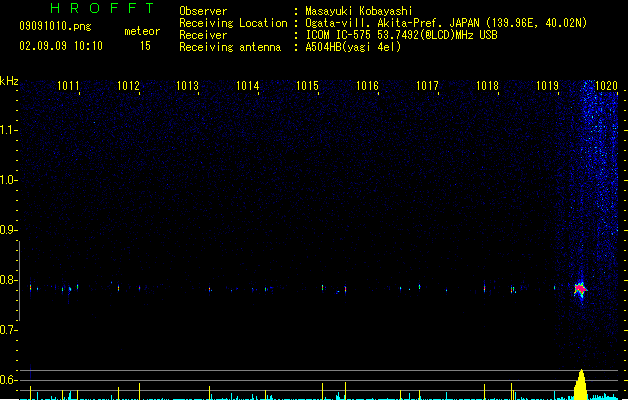Click the 1016 time axis marker

click(x=367, y=86)
